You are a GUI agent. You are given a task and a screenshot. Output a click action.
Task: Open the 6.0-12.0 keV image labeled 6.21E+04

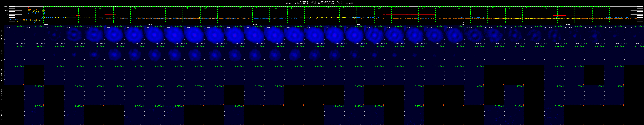pyautogui.click(x=354, y=55)
